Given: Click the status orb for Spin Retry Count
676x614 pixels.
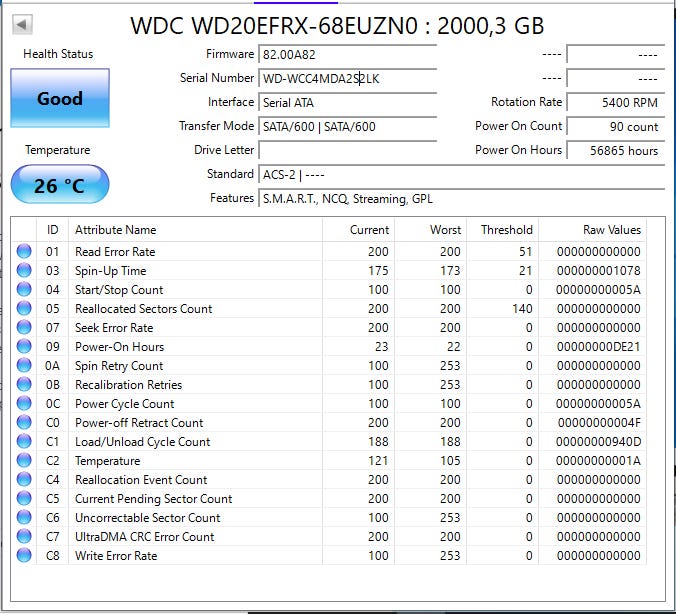Looking at the screenshot, I should (24, 365).
